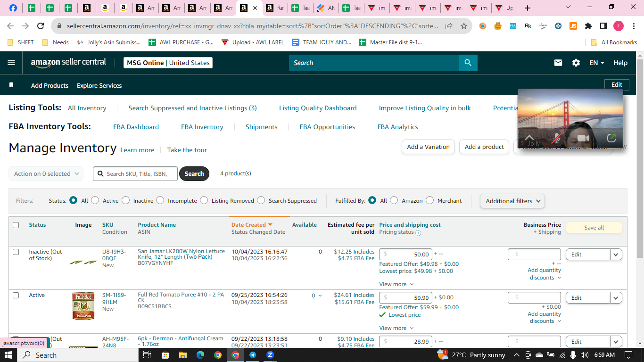Open Zoom from the taskbar

[x=270, y=355]
